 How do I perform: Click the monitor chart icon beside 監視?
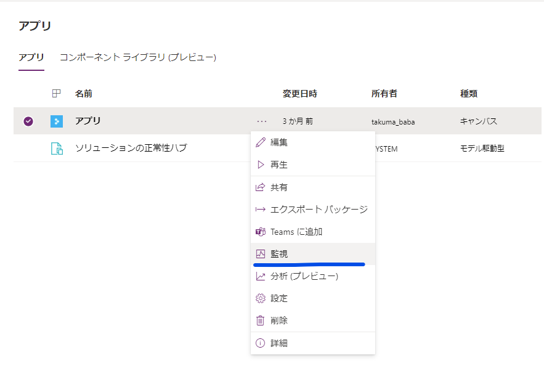[261, 254]
